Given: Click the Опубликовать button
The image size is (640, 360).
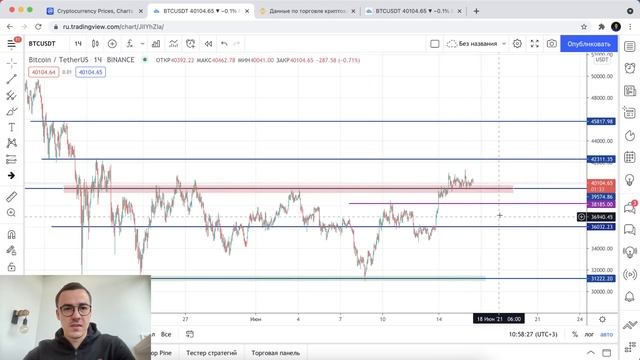Looking at the screenshot, I should (x=589, y=44).
